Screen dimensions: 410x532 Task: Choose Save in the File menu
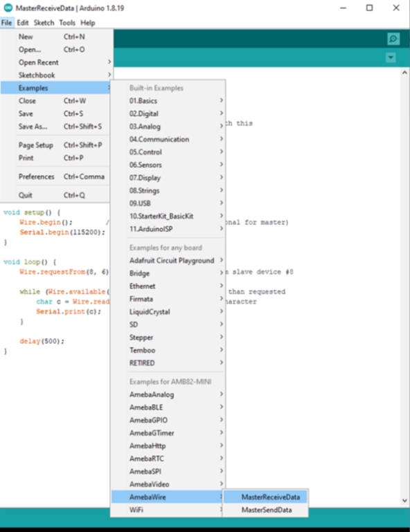pyautogui.click(x=56, y=113)
